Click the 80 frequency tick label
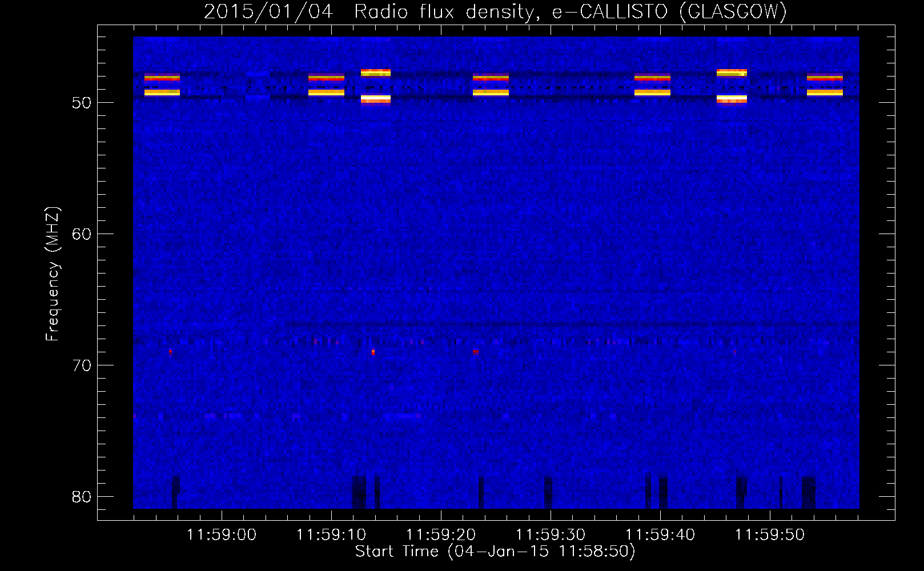 click(x=82, y=497)
